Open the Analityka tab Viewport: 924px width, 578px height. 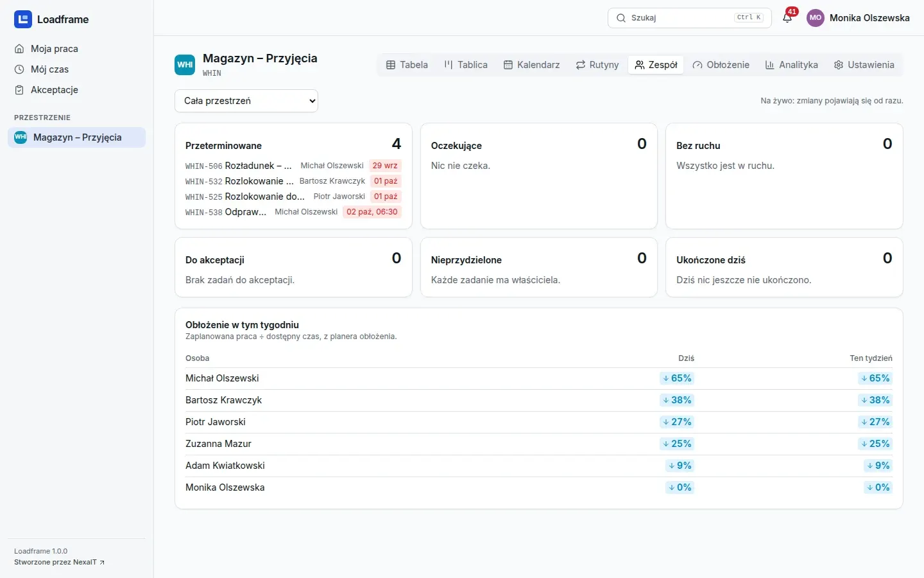[x=792, y=65]
